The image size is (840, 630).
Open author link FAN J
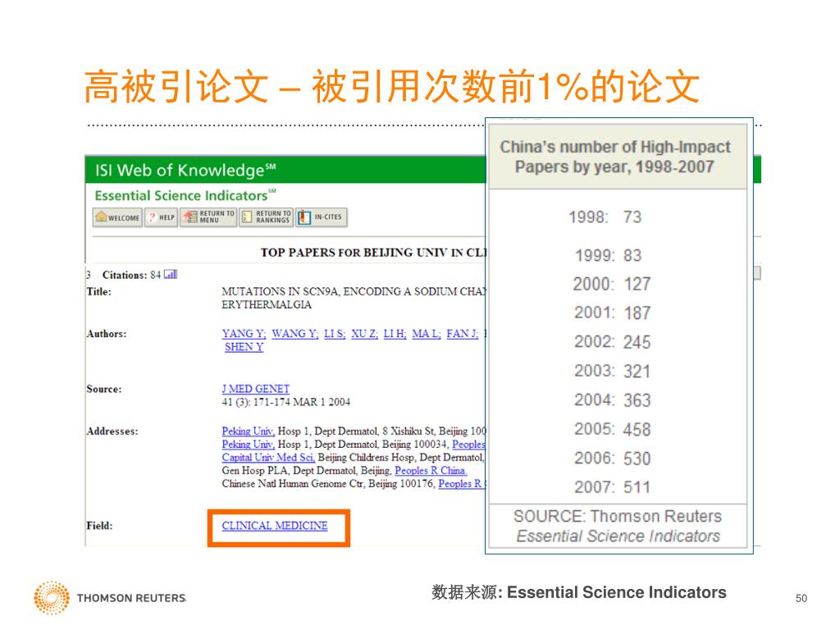coord(463,334)
